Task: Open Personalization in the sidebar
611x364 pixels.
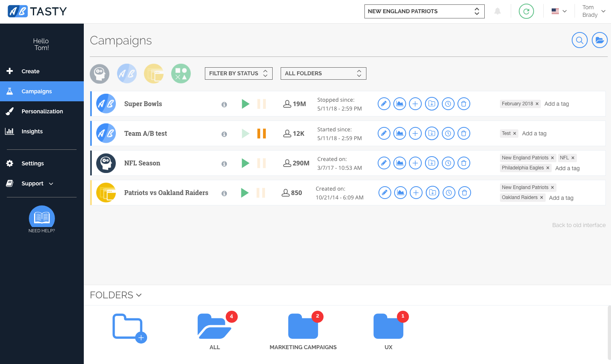Action: [x=42, y=111]
